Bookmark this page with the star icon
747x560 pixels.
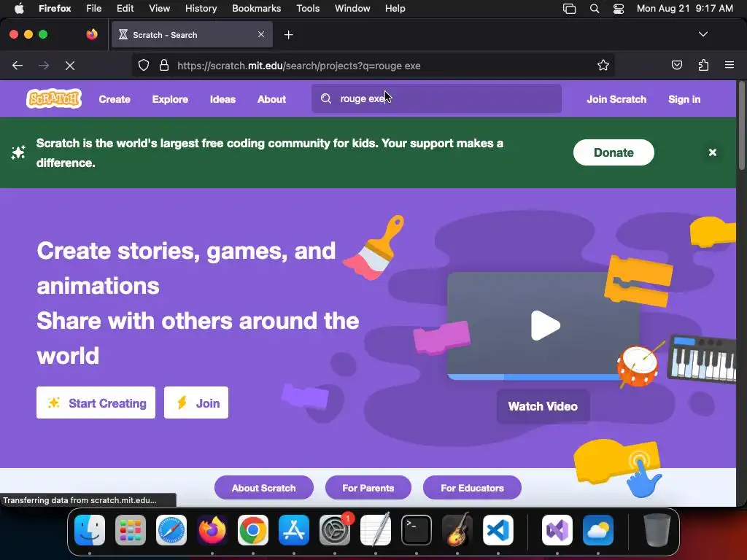603,65
